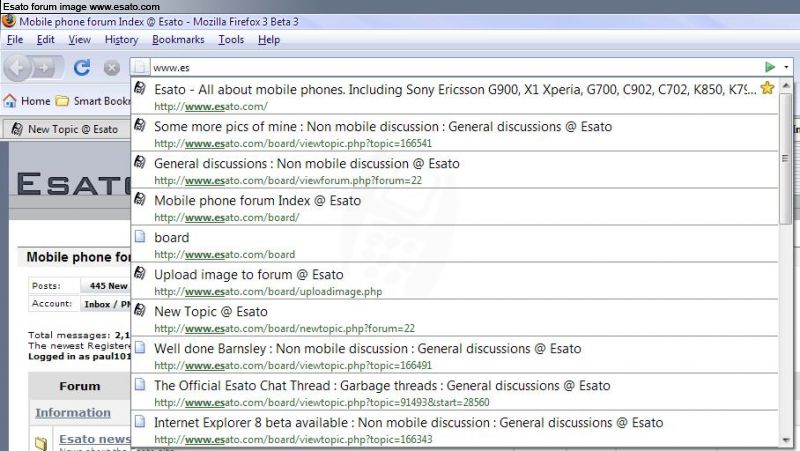
Task: Click favicon of 'Some more pics of mine' entry
Action: point(140,124)
